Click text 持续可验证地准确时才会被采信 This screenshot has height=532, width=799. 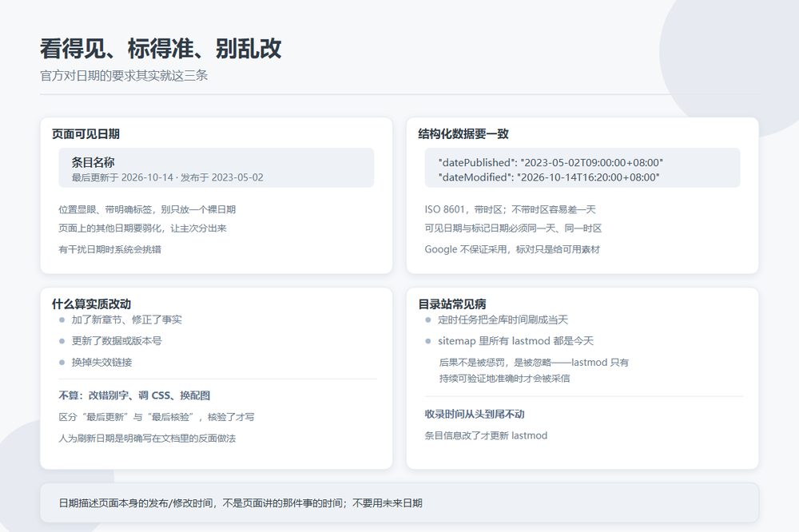504,378
